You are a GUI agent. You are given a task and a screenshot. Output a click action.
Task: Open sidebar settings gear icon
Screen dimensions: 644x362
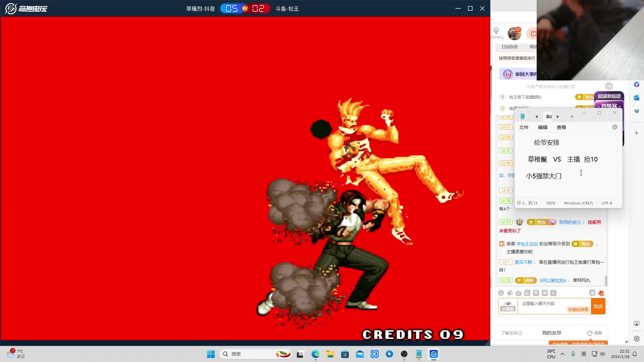pos(636,339)
